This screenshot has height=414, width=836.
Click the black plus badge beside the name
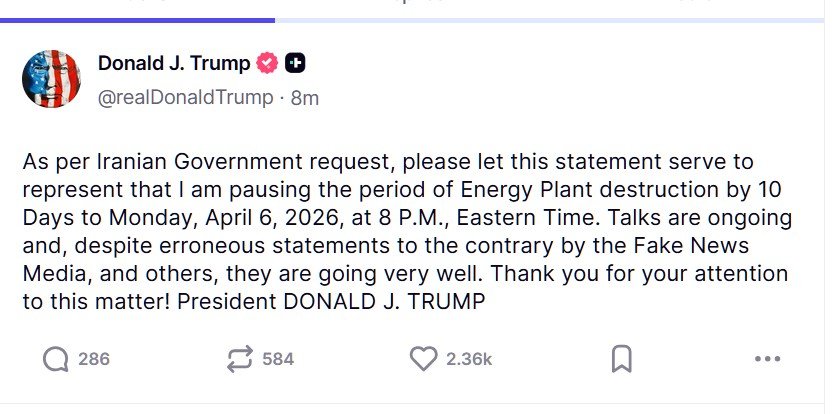295,63
